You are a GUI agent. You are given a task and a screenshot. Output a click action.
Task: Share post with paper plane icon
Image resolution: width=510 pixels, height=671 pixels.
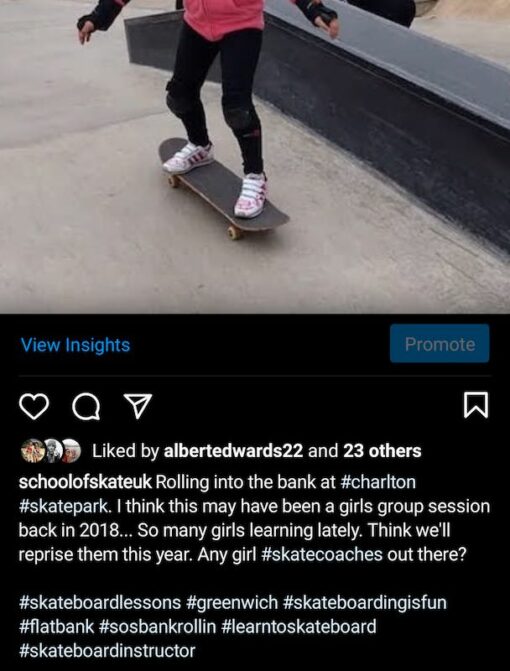click(x=138, y=406)
